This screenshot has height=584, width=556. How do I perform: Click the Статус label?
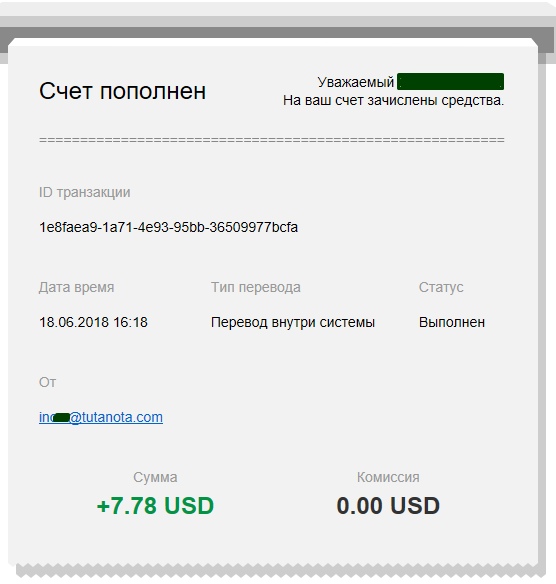pyautogui.click(x=441, y=287)
